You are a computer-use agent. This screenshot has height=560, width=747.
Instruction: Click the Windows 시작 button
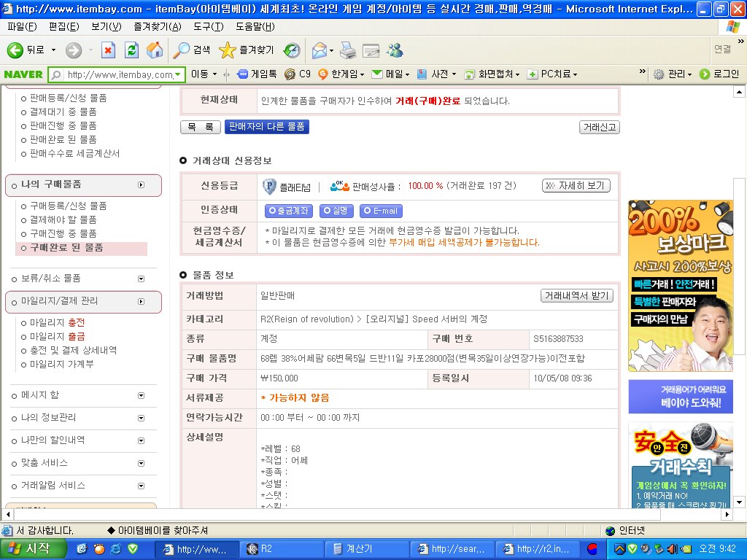34,549
